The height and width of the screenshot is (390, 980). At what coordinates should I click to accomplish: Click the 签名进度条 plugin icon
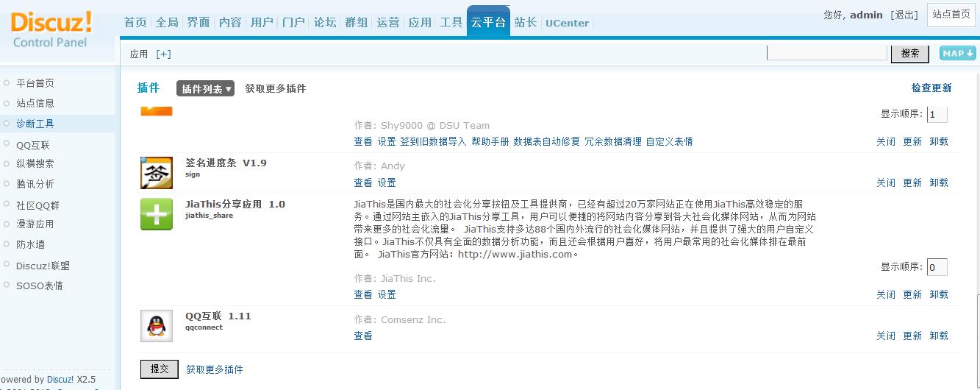tap(157, 172)
